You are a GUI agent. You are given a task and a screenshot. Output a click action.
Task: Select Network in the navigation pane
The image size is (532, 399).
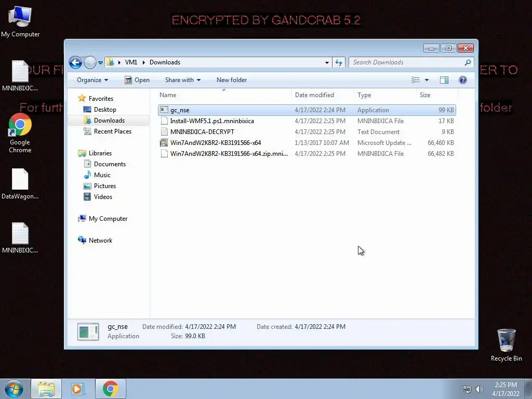100,240
